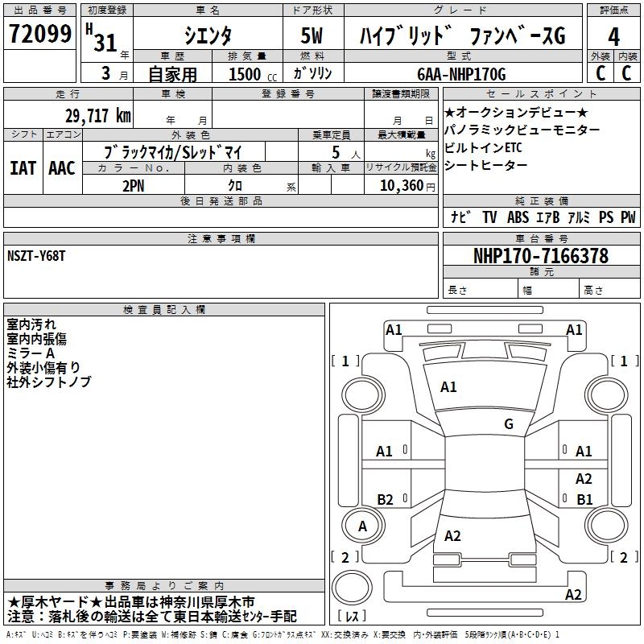This screenshot has height=644, width=644.
Task: Select inspector note 社外シフトノブ
Action: pyautogui.click(x=48, y=382)
